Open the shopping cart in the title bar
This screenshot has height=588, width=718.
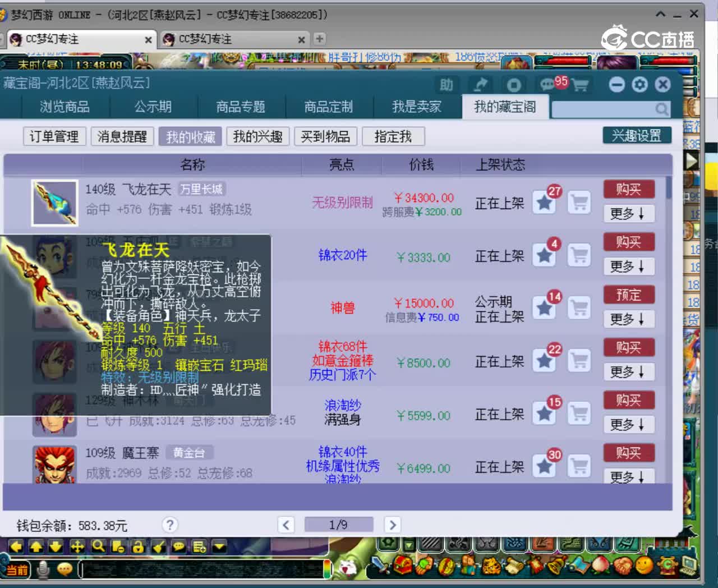click(580, 85)
